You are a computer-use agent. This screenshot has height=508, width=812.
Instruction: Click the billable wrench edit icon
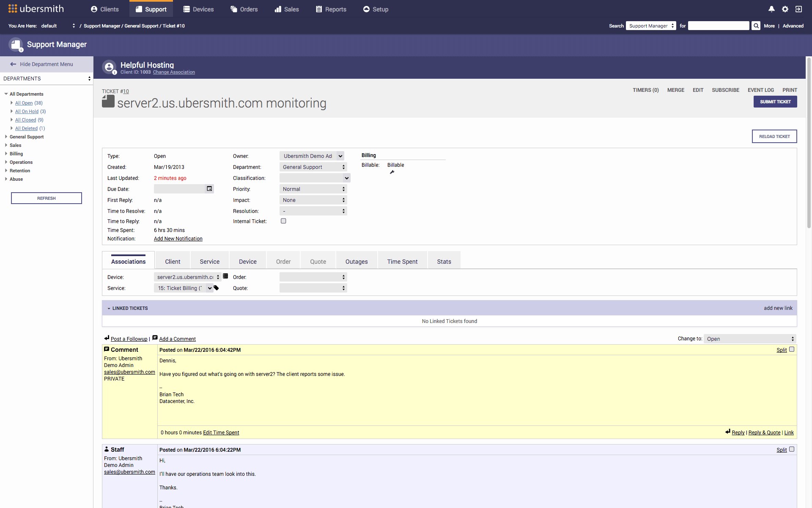[392, 172]
